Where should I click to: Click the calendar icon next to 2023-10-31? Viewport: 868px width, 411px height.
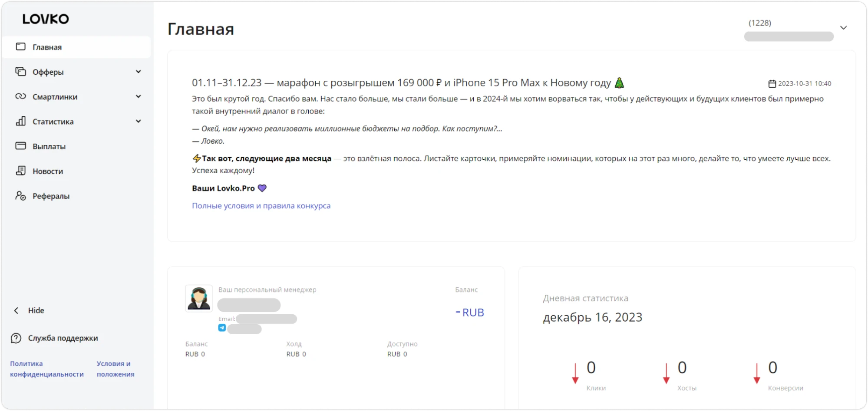tap(772, 84)
